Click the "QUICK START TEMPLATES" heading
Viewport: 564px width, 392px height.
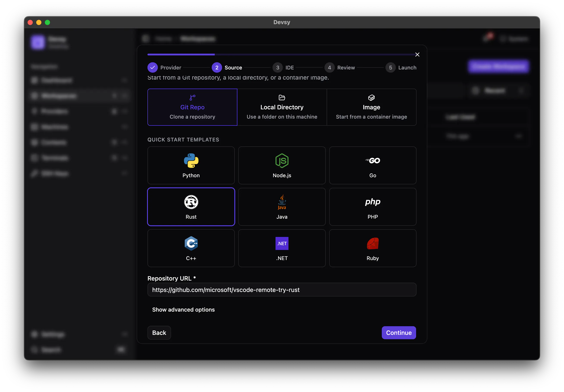point(183,140)
